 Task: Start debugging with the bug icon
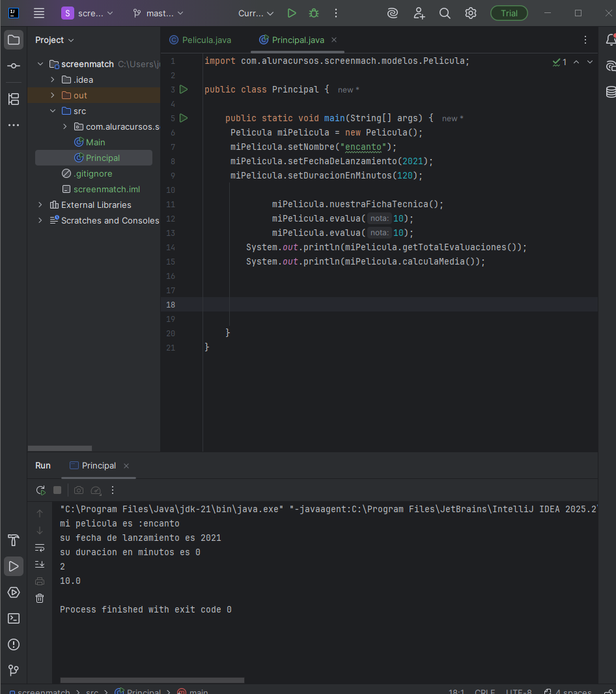click(x=314, y=13)
